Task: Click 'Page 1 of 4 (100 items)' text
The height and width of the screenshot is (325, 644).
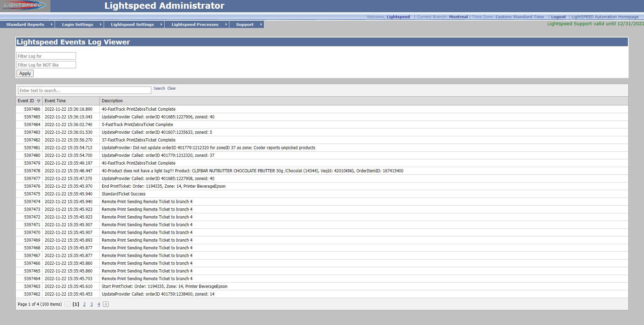Action: [40, 304]
